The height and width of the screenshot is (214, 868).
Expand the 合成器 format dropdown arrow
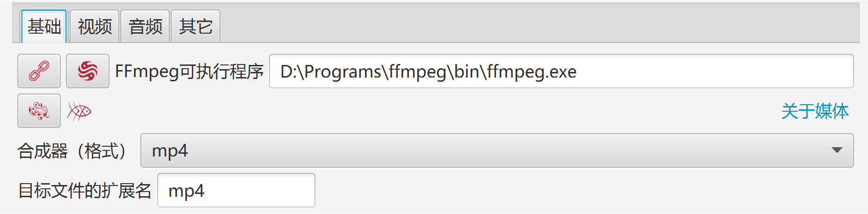tap(837, 150)
